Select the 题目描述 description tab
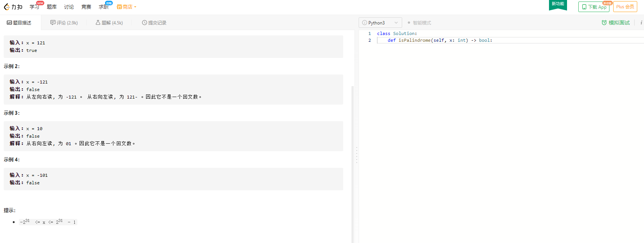 19,23
